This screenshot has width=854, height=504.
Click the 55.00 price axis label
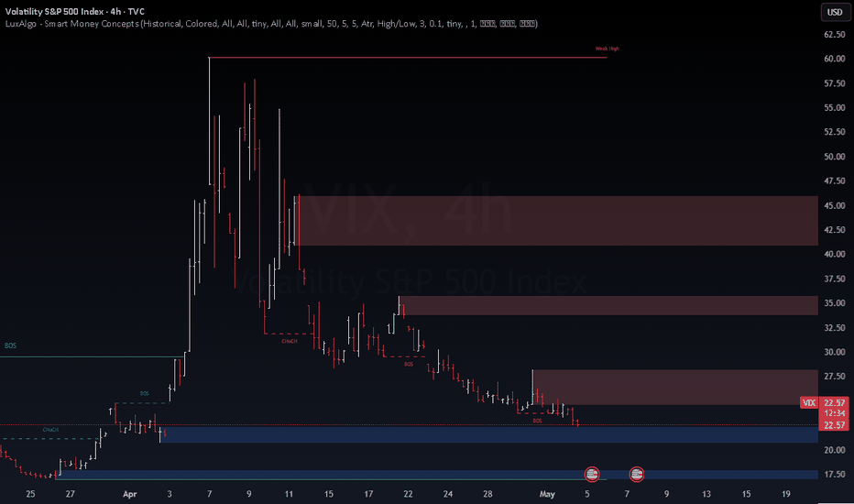(835, 108)
